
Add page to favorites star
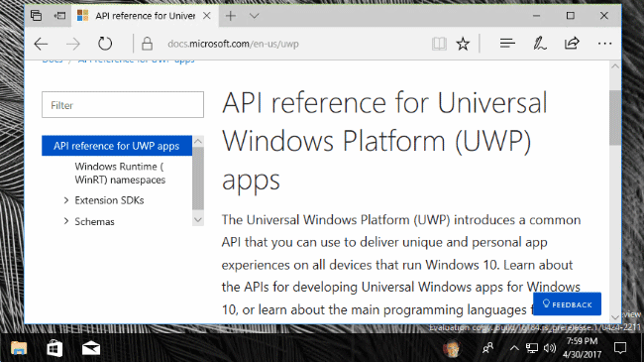click(x=463, y=44)
